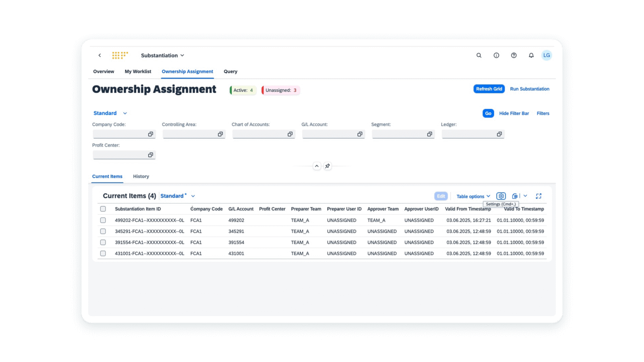Open the My Worklist tab
This screenshot has height=362, width=644.
138,72
